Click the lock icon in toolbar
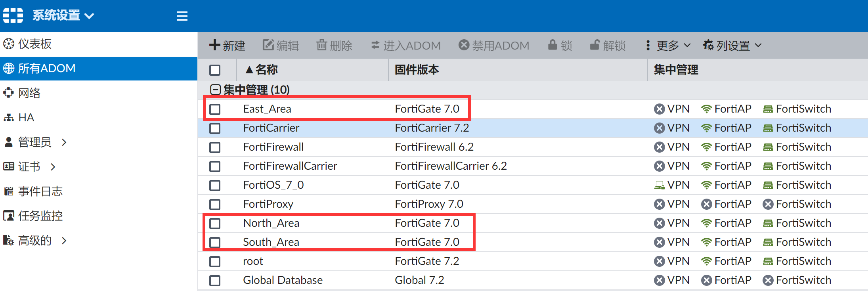Screen dimensions: 868x291 click(553, 45)
